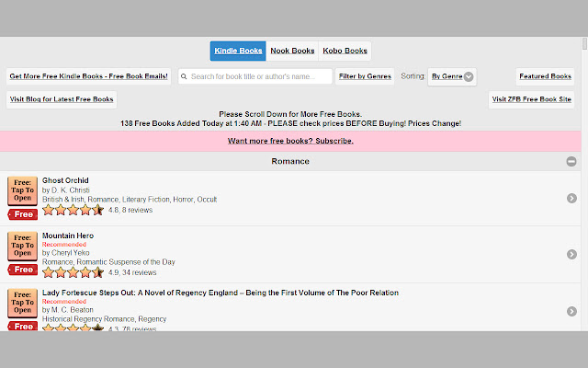Screen dimensions: 588x368
Task: Tap the Free cover thumbnail for Mountain Hero
Action: click(22, 246)
